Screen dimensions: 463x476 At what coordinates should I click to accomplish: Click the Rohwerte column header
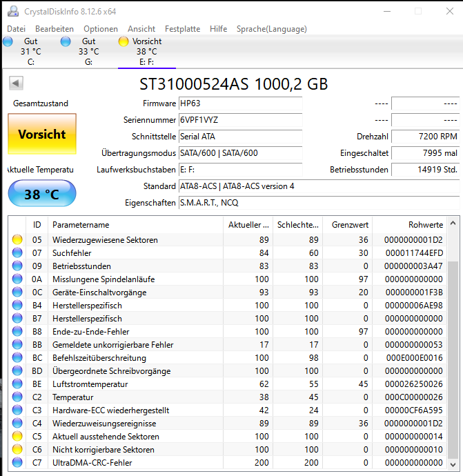[410, 225]
